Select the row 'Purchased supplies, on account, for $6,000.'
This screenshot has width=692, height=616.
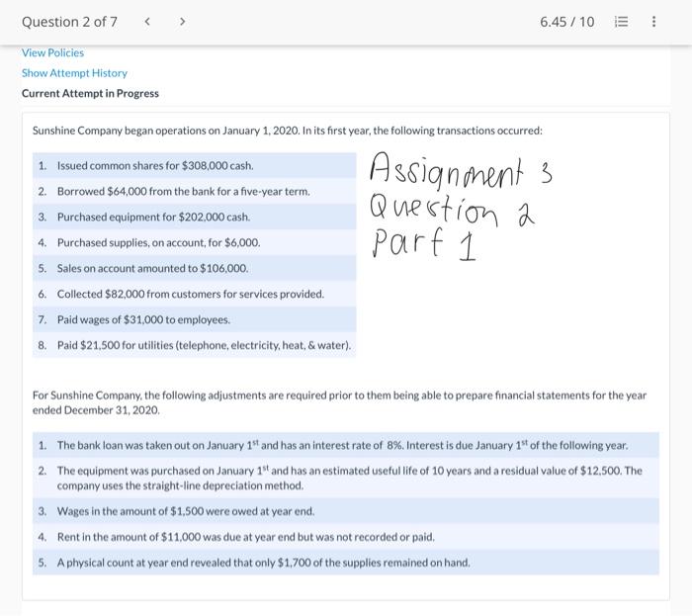[x=194, y=242]
